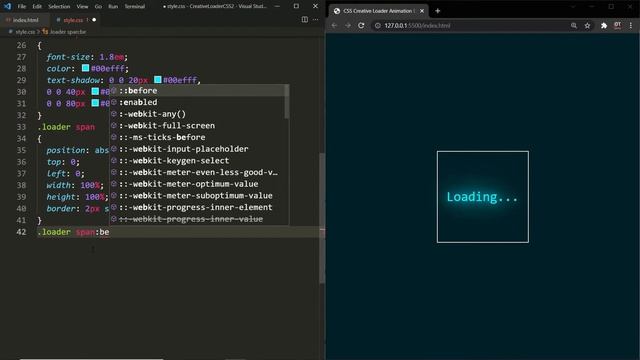
Task: Open the Run menu
Action: 113,7
